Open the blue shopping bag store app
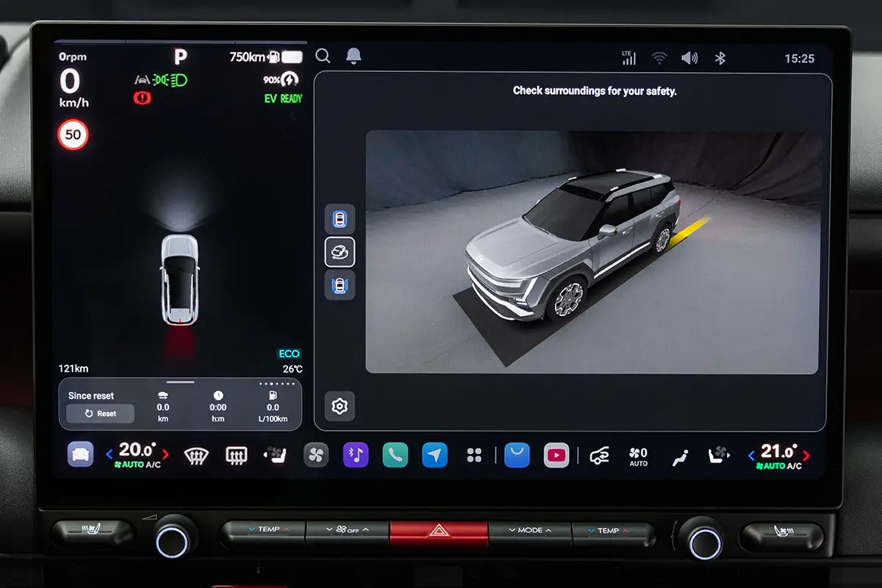The height and width of the screenshot is (588, 882). pyautogui.click(x=517, y=455)
